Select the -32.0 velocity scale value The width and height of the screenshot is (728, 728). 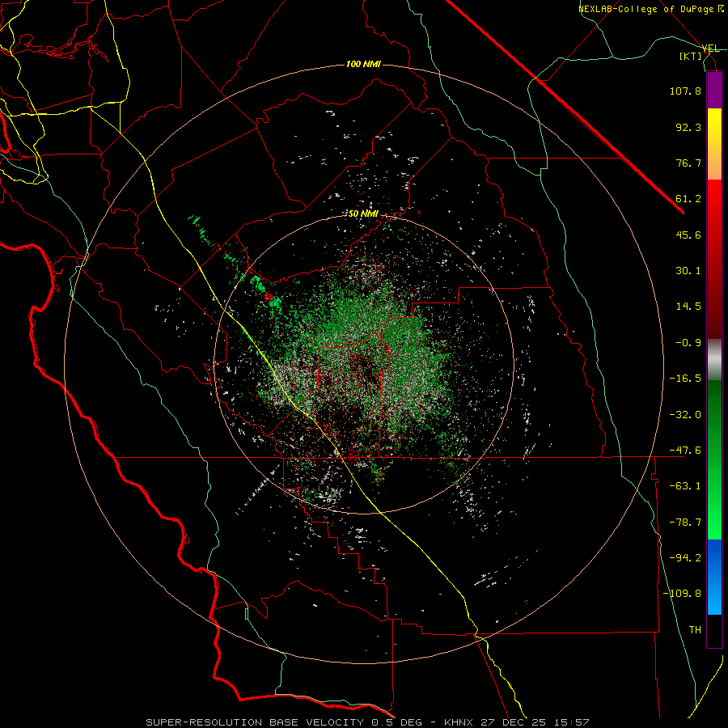click(x=685, y=415)
